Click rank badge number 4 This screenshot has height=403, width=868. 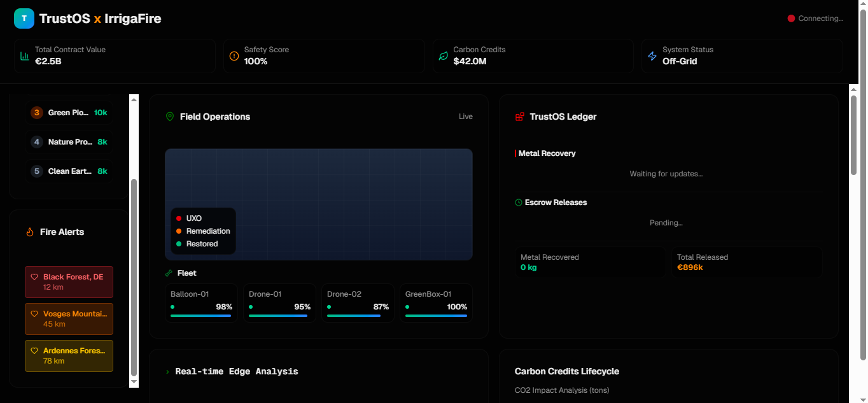pos(37,142)
